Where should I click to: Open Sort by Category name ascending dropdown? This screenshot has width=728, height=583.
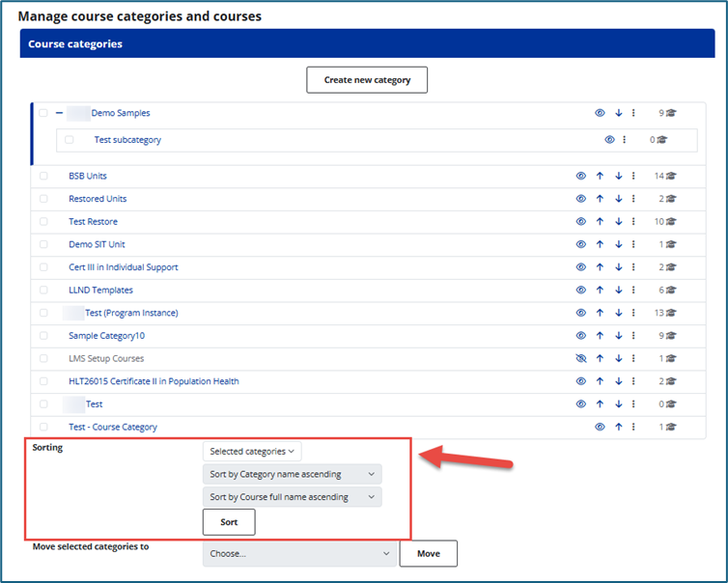point(293,474)
